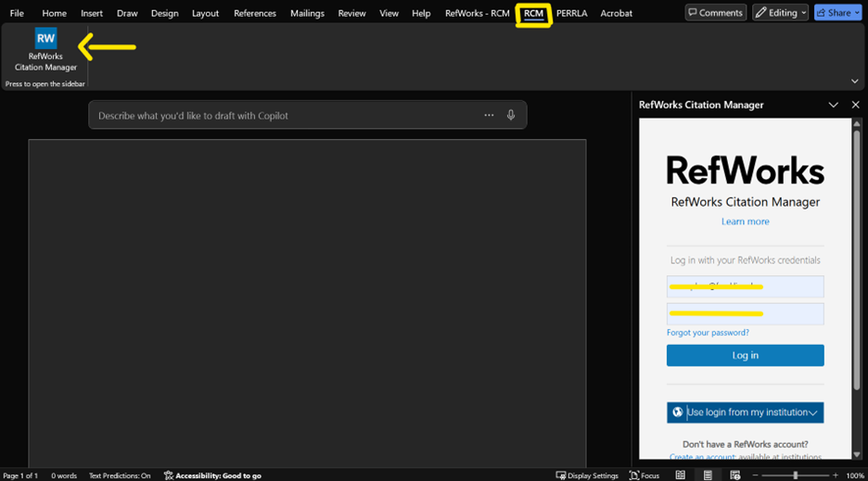
Task: Follow the Learn more link
Action: click(745, 222)
